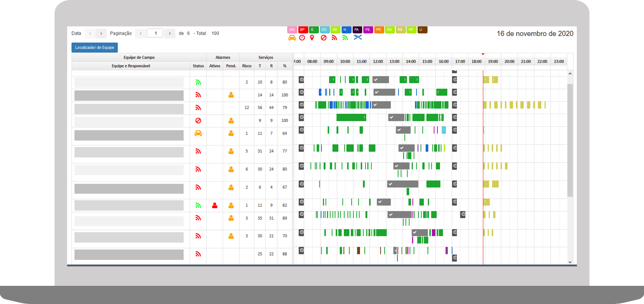Click the green signal legend icon
644x304 pixels.
(x=345, y=38)
